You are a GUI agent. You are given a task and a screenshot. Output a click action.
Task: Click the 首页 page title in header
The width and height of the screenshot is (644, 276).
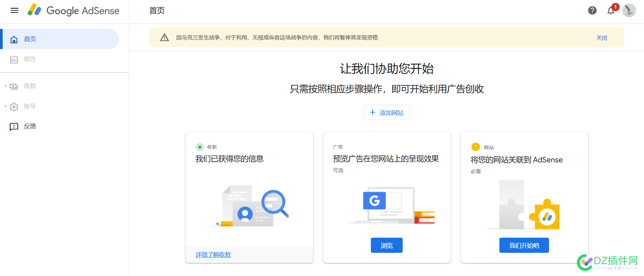pyautogui.click(x=157, y=10)
